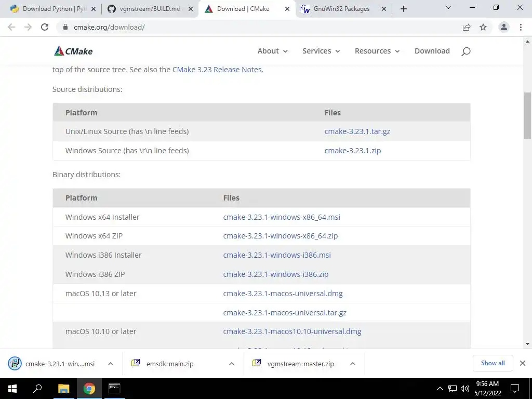Open the Chrome profile avatar icon
The height and width of the screenshot is (399, 532).
[x=504, y=27]
